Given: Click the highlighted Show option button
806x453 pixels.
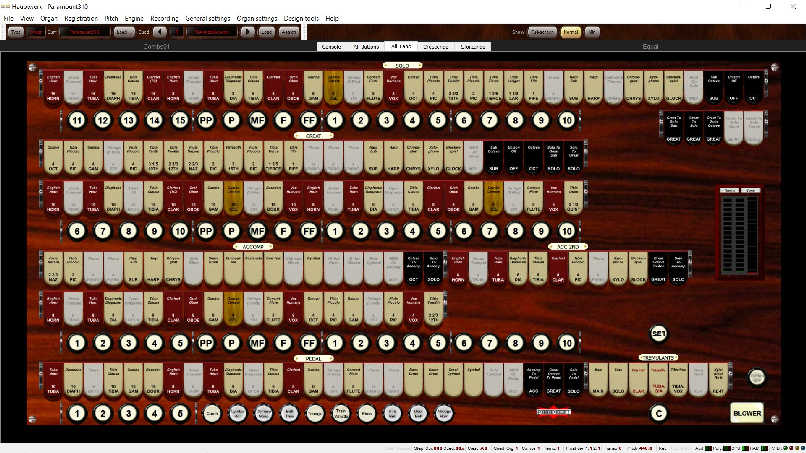Looking at the screenshot, I should coord(570,32).
